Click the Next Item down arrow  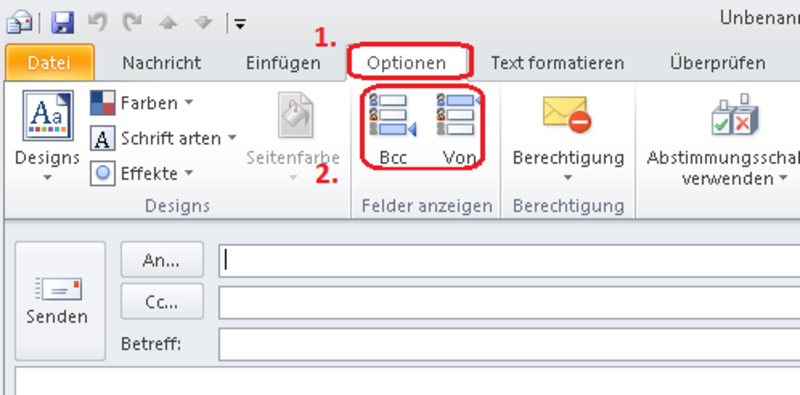[x=203, y=23]
